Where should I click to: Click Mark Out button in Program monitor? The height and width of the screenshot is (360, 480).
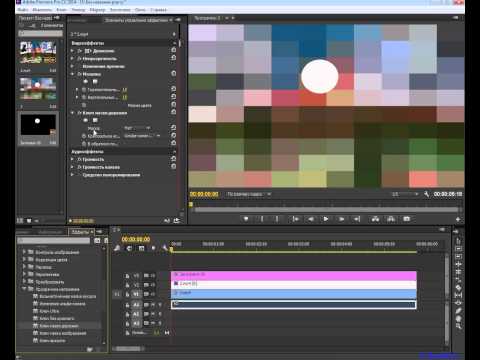click(x=277, y=219)
